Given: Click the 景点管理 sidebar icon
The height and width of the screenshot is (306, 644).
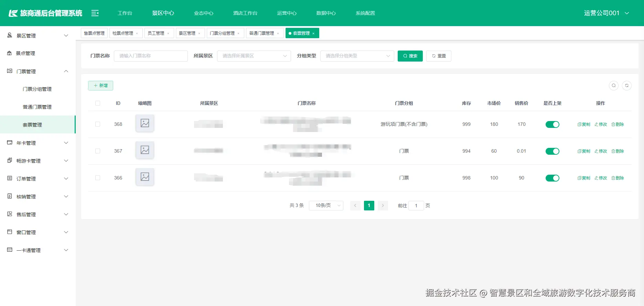Looking at the screenshot, I should pyautogui.click(x=10, y=53).
